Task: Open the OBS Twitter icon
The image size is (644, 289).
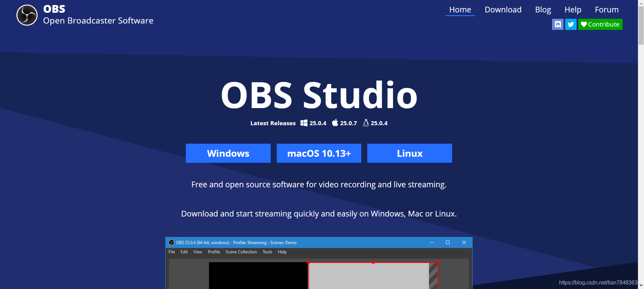Action: click(x=571, y=24)
